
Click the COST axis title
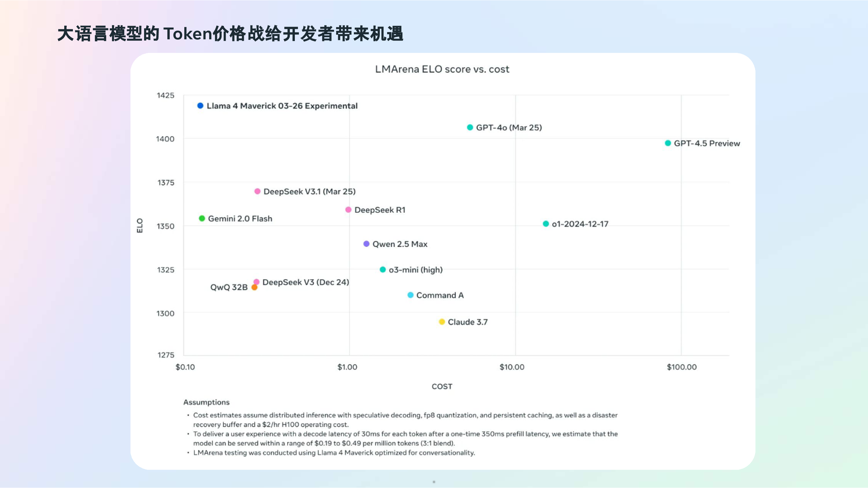click(x=442, y=387)
